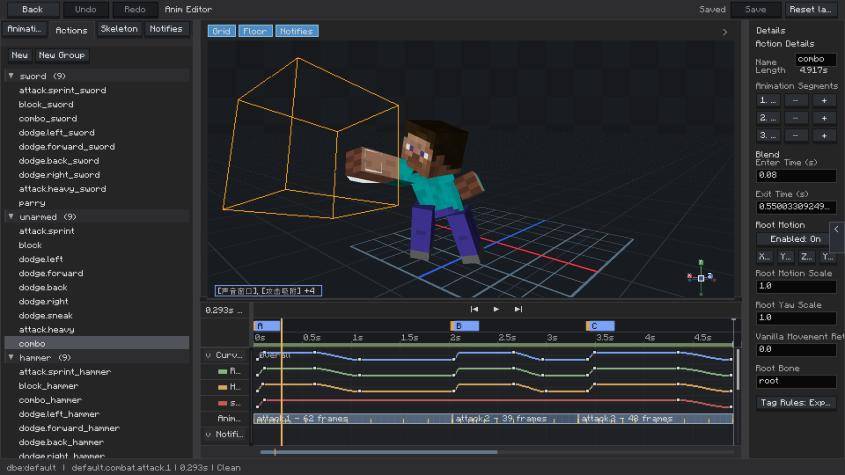Screen dimensions: 845x475
Task: Collapse viewport panel with right chevron arrow
Action: tap(725, 32)
